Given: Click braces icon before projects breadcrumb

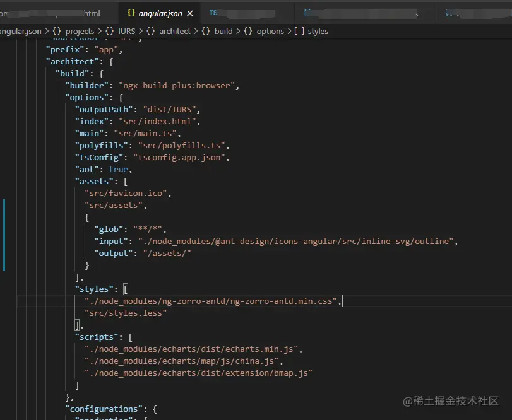Looking at the screenshot, I should click(x=57, y=31).
